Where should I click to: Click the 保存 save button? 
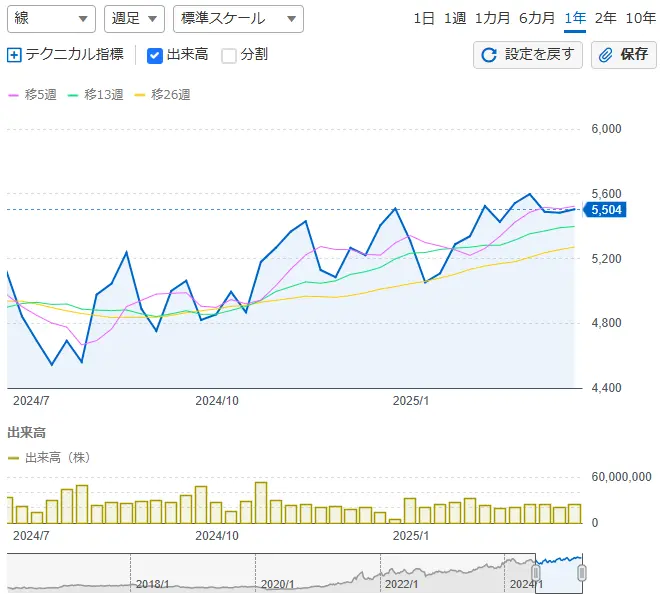click(624, 55)
